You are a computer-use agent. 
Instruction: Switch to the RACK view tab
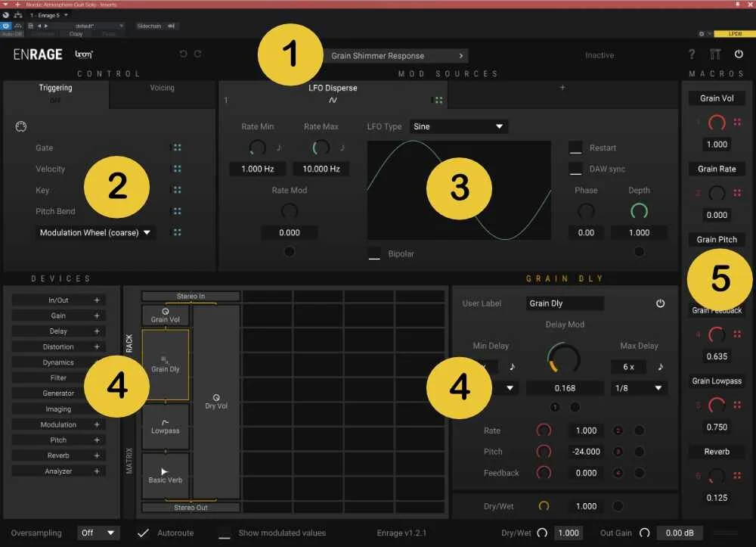(x=129, y=343)
